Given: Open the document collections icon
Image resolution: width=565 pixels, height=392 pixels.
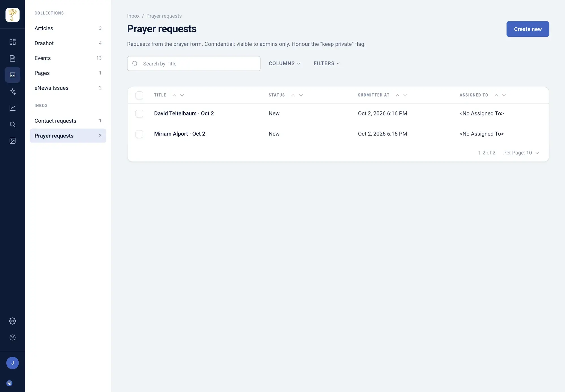Looking at the screenshot, I should tap(12, 58).
